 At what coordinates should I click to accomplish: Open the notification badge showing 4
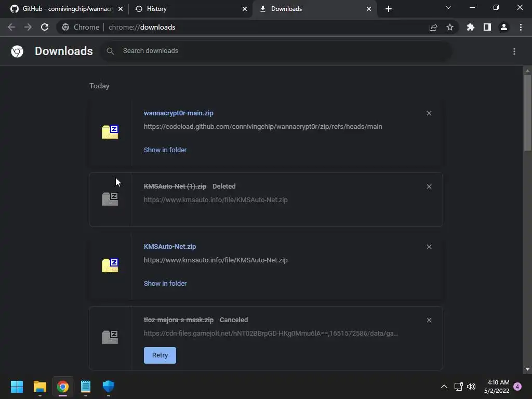pos(517,387)
